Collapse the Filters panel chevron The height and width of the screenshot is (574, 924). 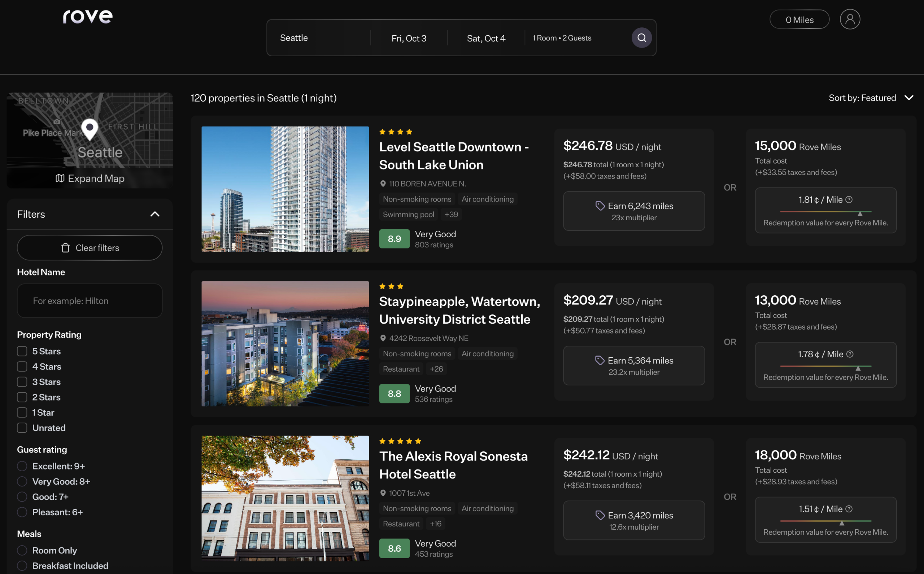click(x=154, y=214)
